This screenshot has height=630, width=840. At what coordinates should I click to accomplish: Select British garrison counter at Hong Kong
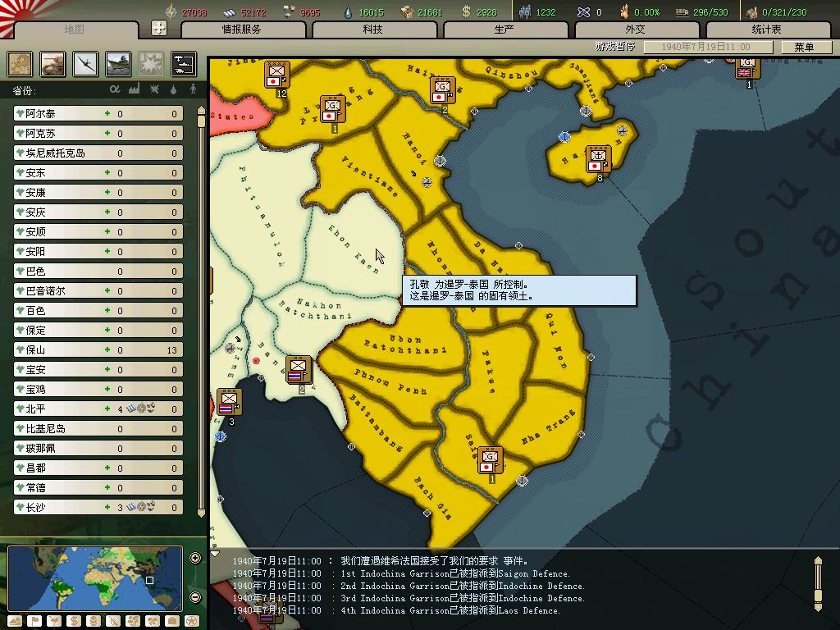[748, 69]
